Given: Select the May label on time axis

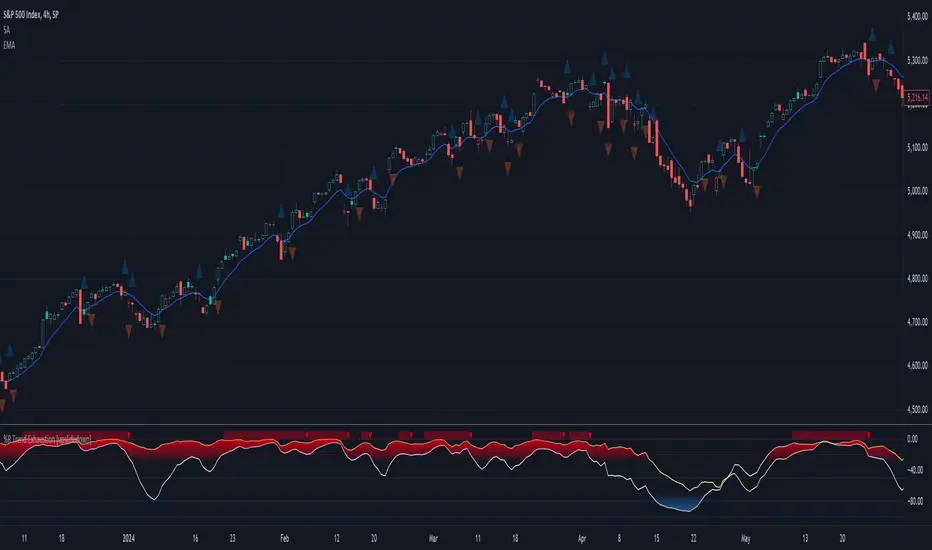Looking at the screenshot, I should pyautogui.click(x=745, y=539).
